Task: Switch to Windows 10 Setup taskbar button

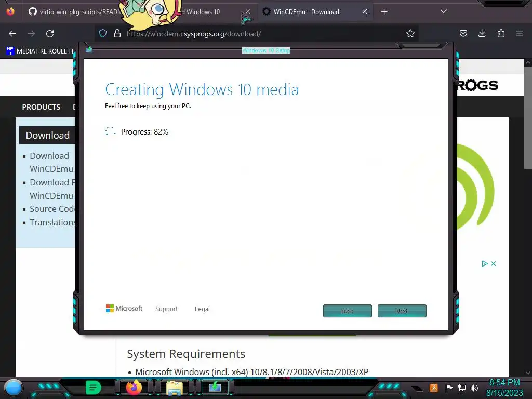Action: coord(215,387)
